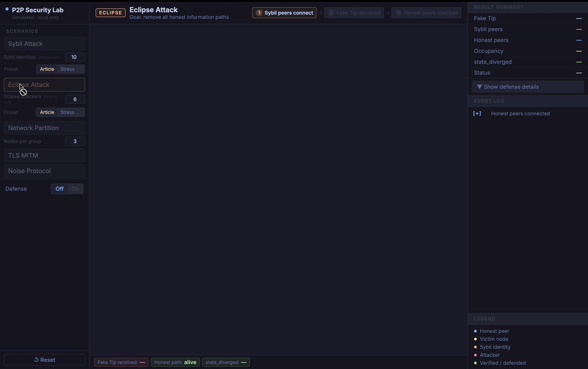Viewport: 588px width, 369px height.
Task: Click the Sybil peers row in Result Summary
Action: [527, 29]
